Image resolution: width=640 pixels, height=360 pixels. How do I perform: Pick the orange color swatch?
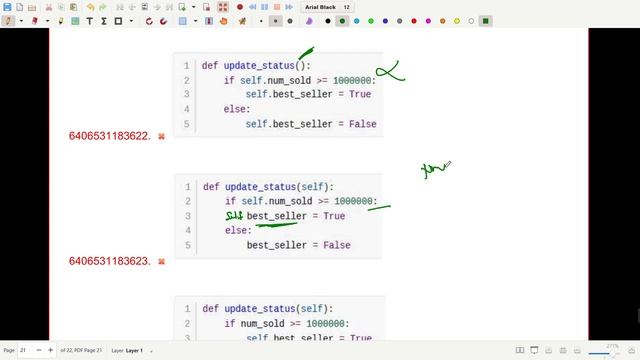click(442, 21)
